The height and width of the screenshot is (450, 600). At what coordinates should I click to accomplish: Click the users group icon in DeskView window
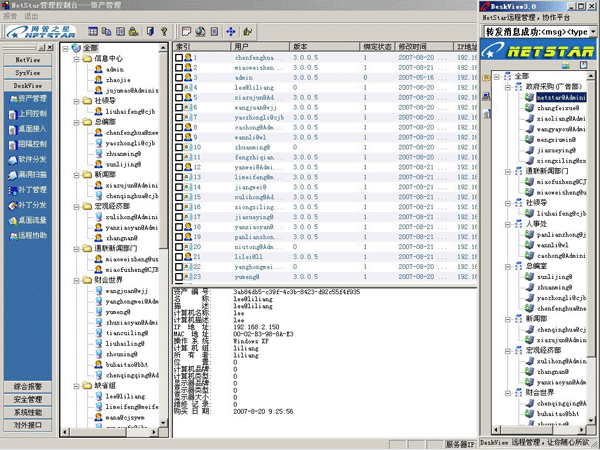[566, 65]
